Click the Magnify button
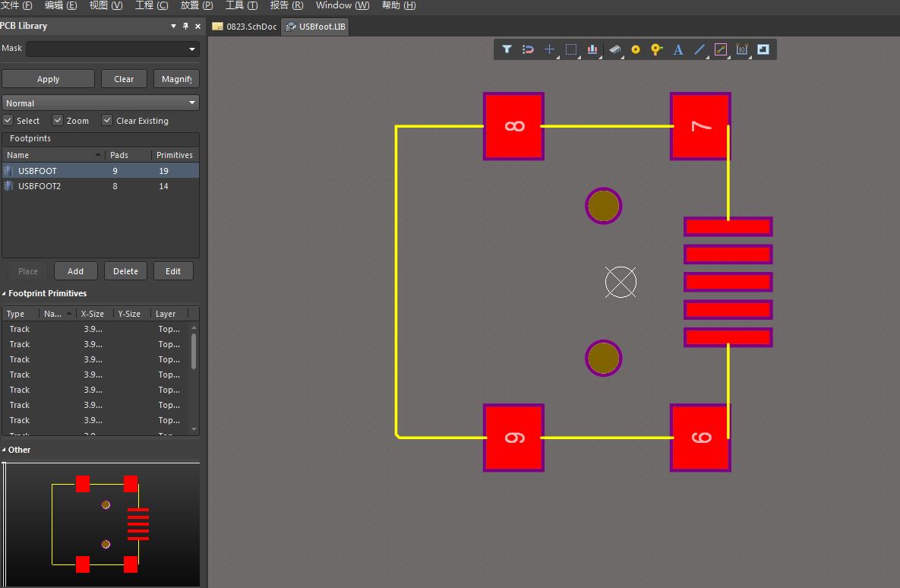Screen dimensions: 900x588 coord(176,79)
